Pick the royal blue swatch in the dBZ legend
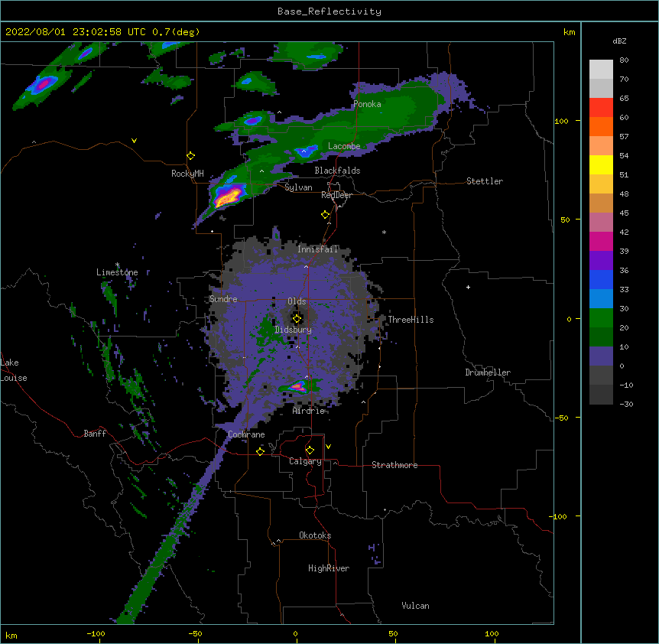 (601, 279)
